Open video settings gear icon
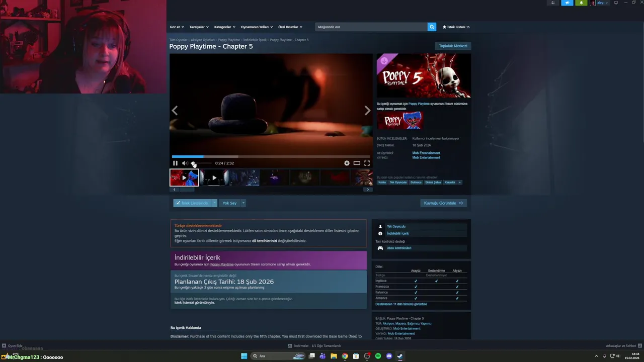 [347, 163]
